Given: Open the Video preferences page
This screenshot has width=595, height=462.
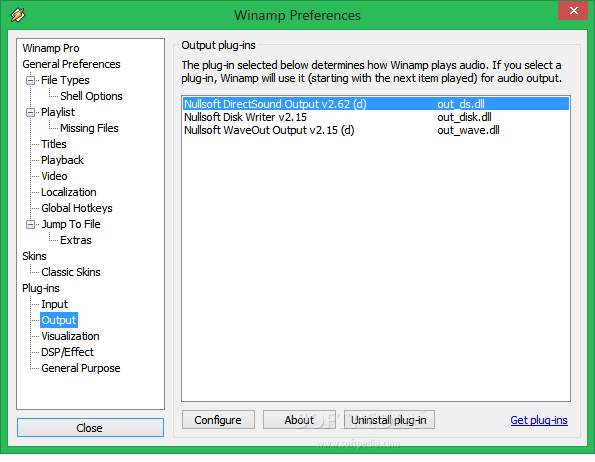Looking at the screenshot, I should pos(54,176).
